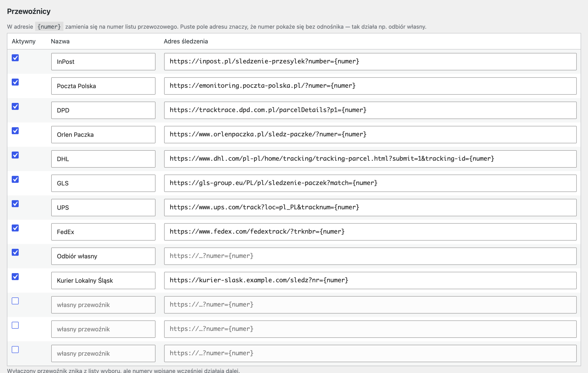Select the DPD name input
Viewport: 588px width, 373px height.
103,110
